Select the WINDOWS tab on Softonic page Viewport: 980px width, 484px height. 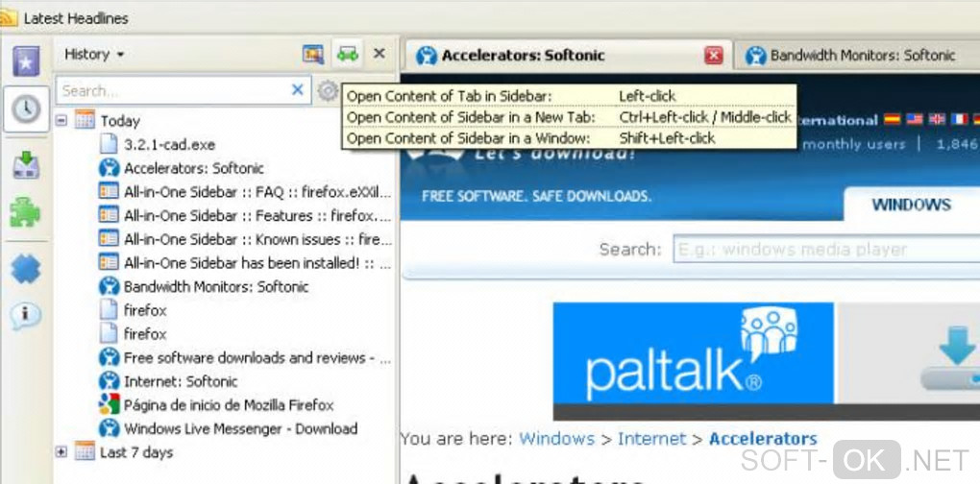point(911,205)
